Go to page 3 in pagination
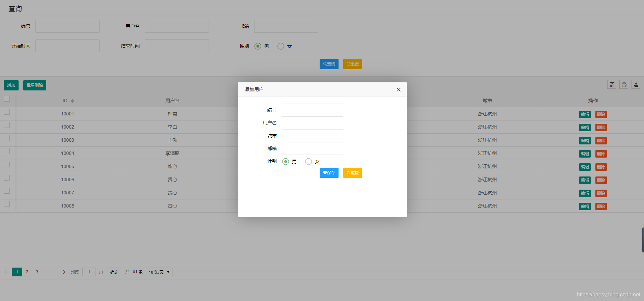Viewport: 644px width, 301px height. 37,272
